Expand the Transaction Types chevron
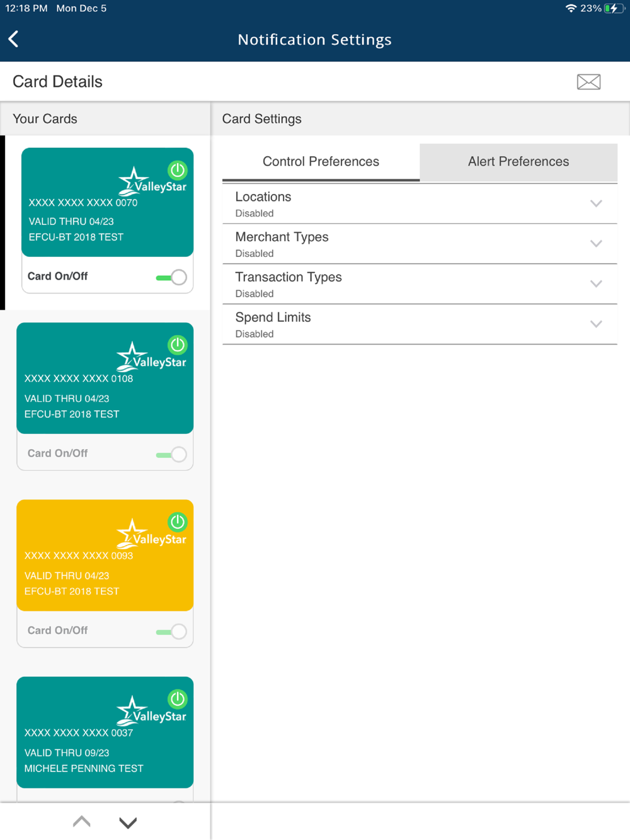 click(596, 284)
